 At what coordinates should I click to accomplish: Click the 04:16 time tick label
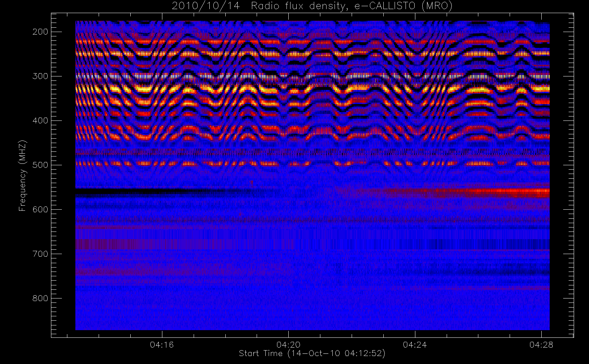coord(162,345)
